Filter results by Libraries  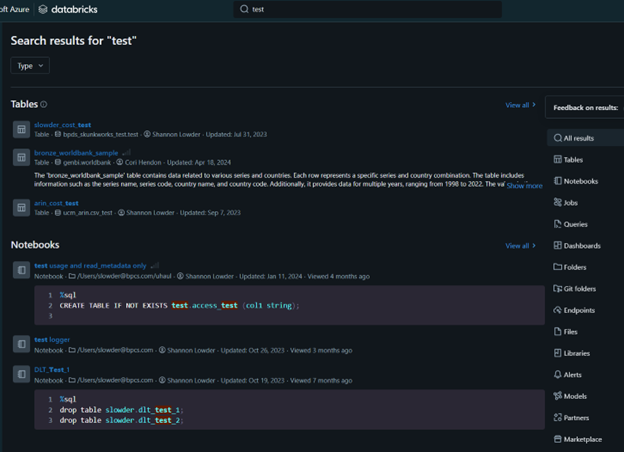572,353
